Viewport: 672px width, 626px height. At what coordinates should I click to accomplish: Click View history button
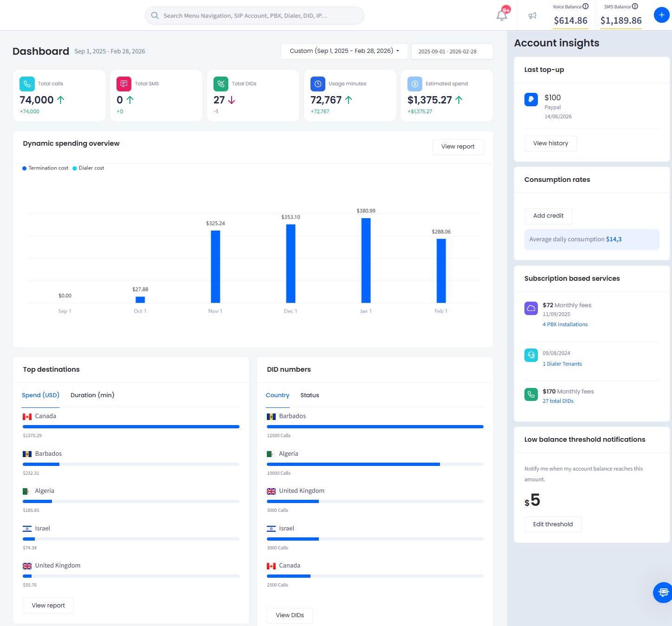point(550,143)
